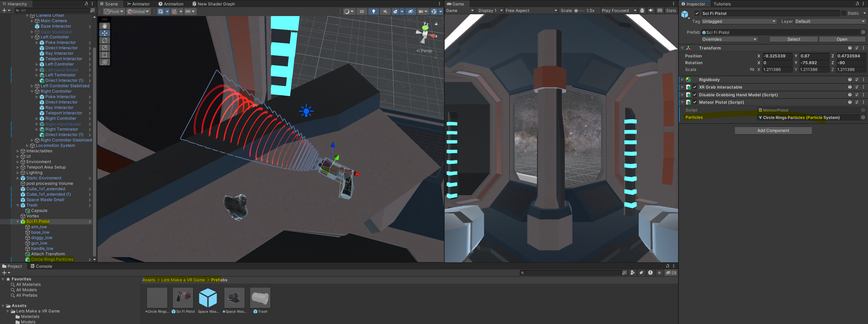Uncheck Sci Fi Pistol active checkbox
This screenshot has width=868, height=324.
click(x=697, y=14)
